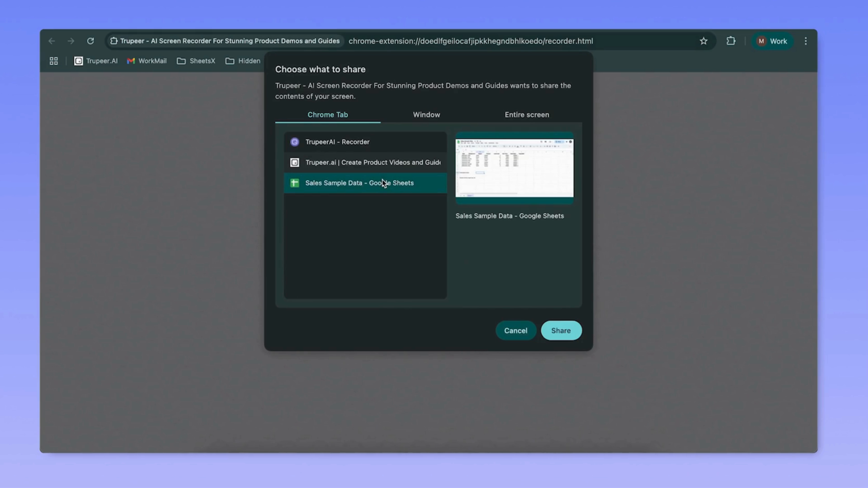Click the TrupeerAI - Recorder tab icon
The image size is (868, 488).
295,142
